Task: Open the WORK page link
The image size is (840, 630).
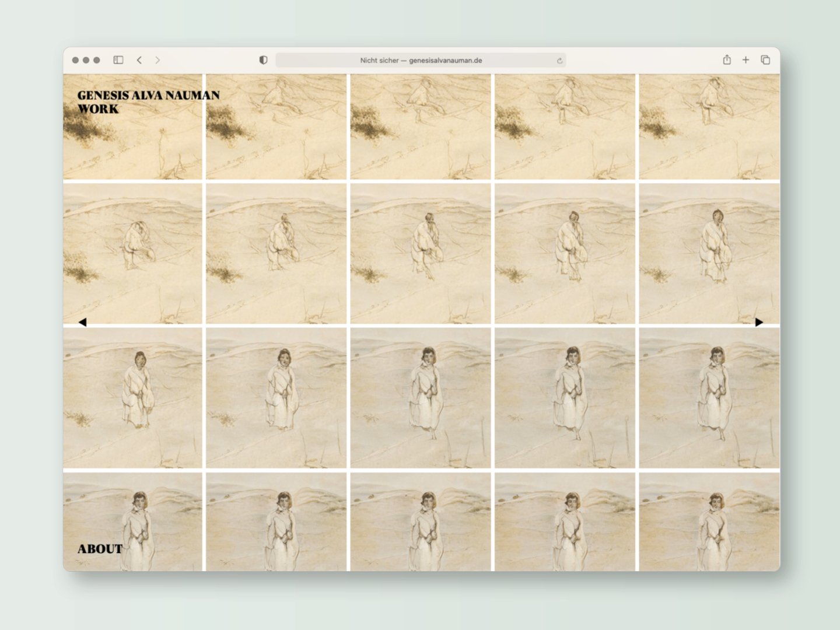Action: [x=98, y=108]
